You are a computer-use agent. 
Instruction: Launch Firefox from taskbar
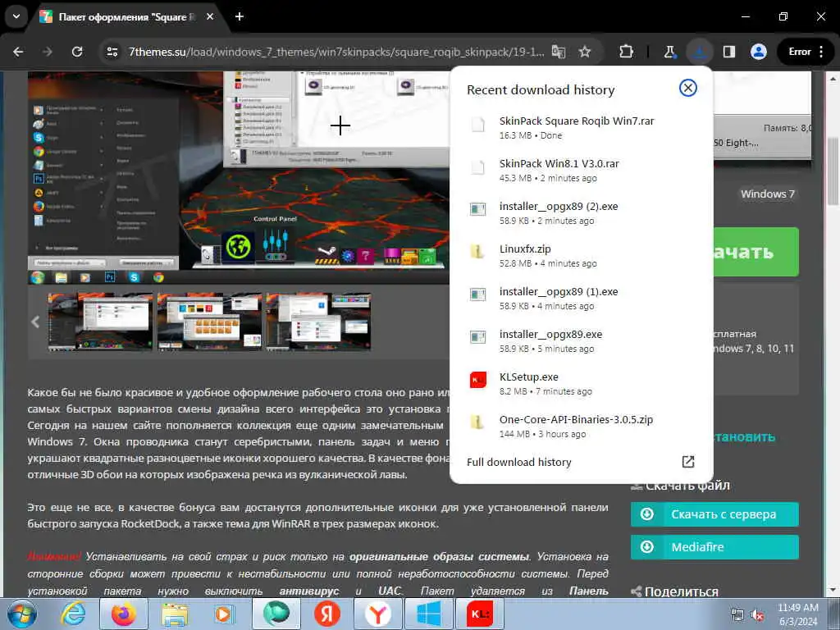123,614
